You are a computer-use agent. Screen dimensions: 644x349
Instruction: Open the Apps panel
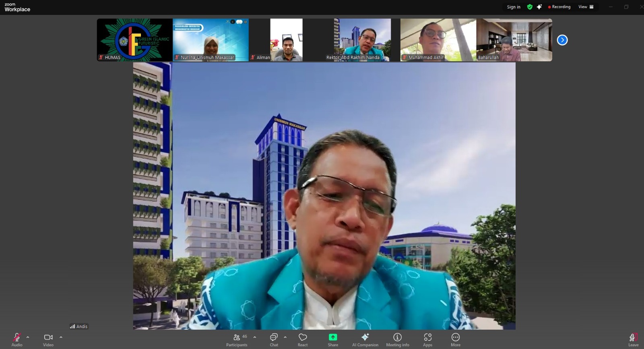427,340
